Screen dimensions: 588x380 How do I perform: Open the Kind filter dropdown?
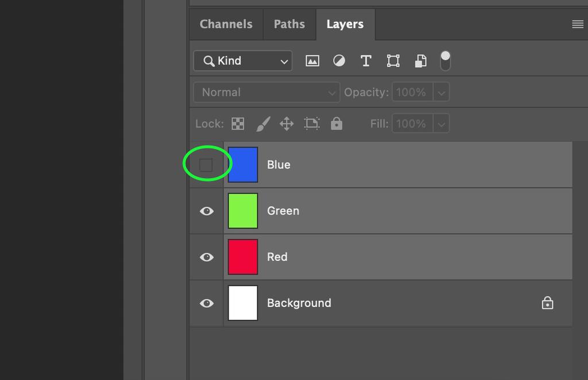pyautogui.click(x=243, y=61)
